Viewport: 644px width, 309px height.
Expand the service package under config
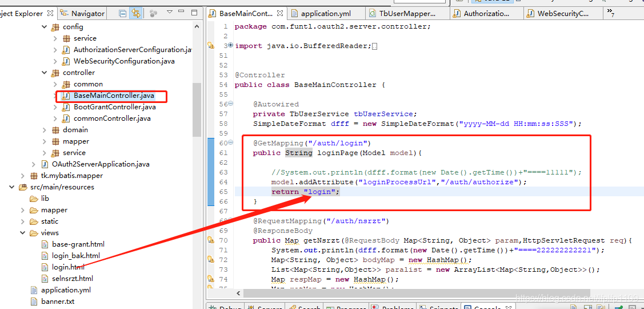[x=55, y=38]
